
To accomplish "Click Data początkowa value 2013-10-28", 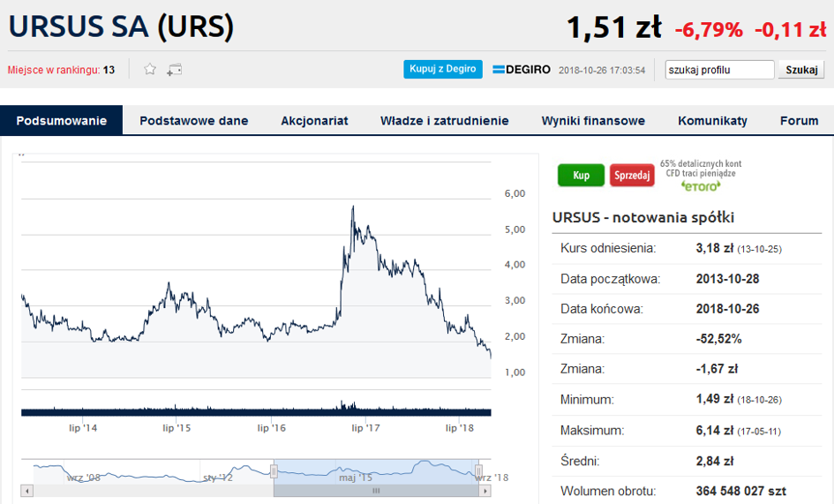I will click(x=727, y=279).
